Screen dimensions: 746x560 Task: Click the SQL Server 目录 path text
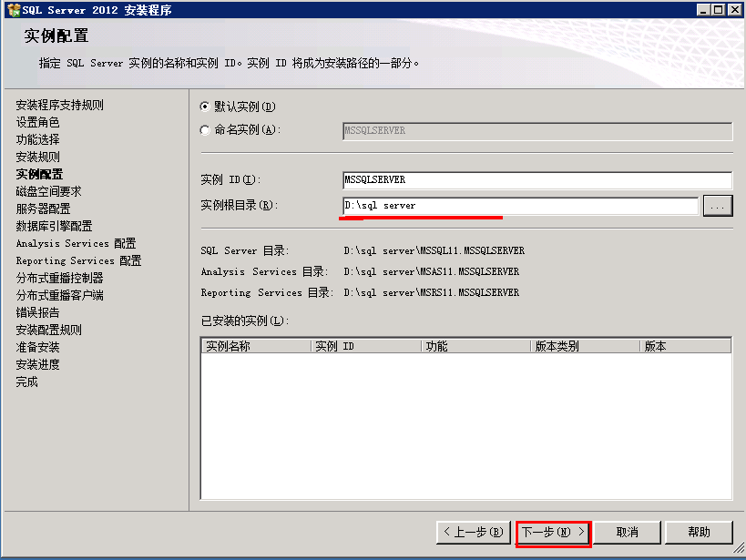coord(434,250)
